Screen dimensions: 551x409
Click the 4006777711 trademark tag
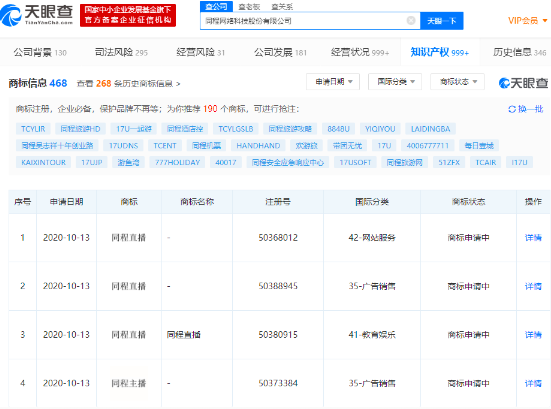pos(428,145)
